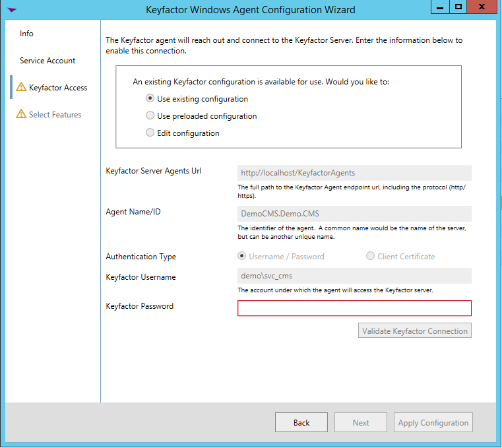
Task: Click the Keyfactor Username field
Action: click(x=354, y=276)
